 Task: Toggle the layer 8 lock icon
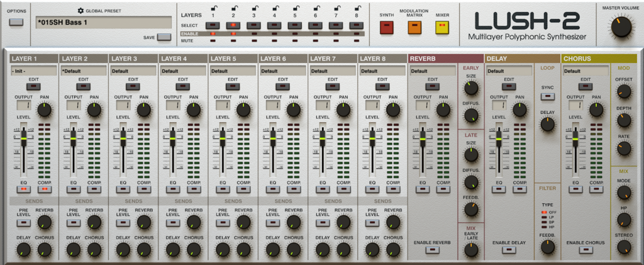(357, 8)
